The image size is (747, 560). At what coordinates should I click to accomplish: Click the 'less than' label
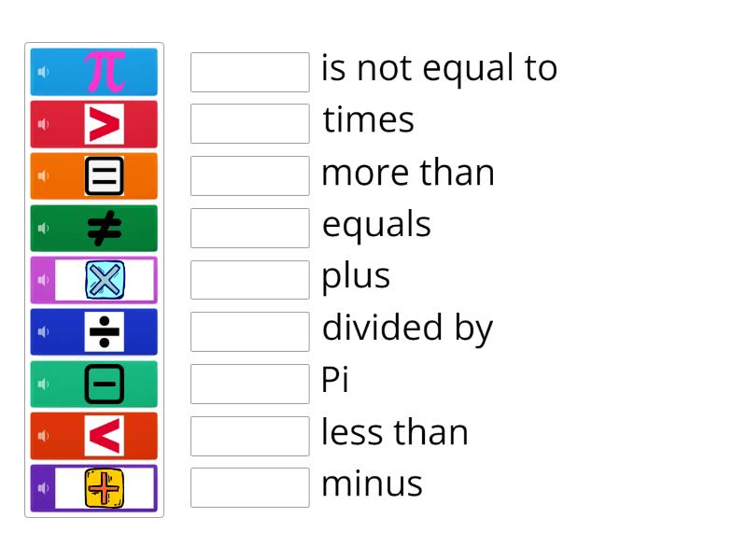(394, 432)
